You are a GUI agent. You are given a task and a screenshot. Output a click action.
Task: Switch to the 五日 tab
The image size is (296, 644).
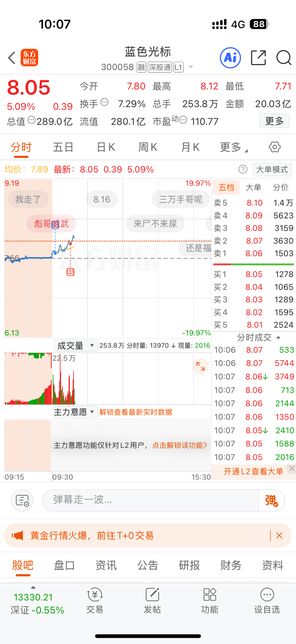pos(63,147)
